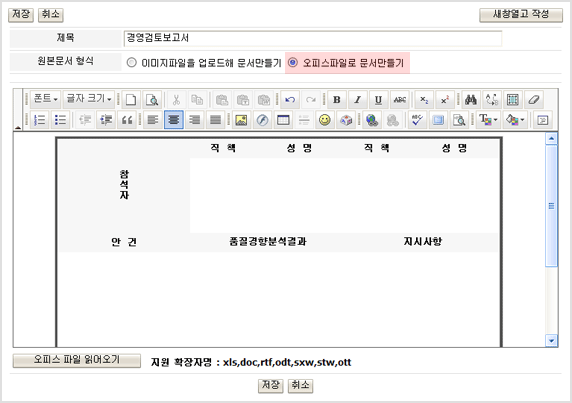Open the background color dropdown
572x403 pixels.
515,120
